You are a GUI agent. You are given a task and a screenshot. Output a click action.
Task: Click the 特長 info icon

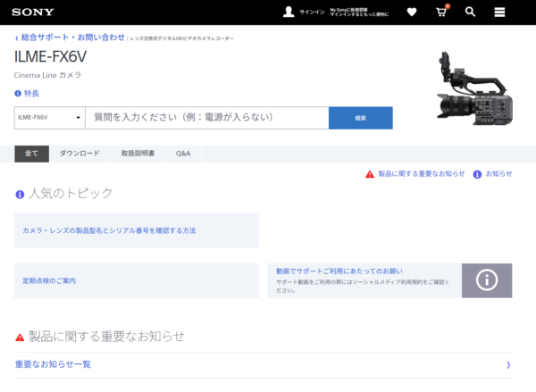click(18, 93)
